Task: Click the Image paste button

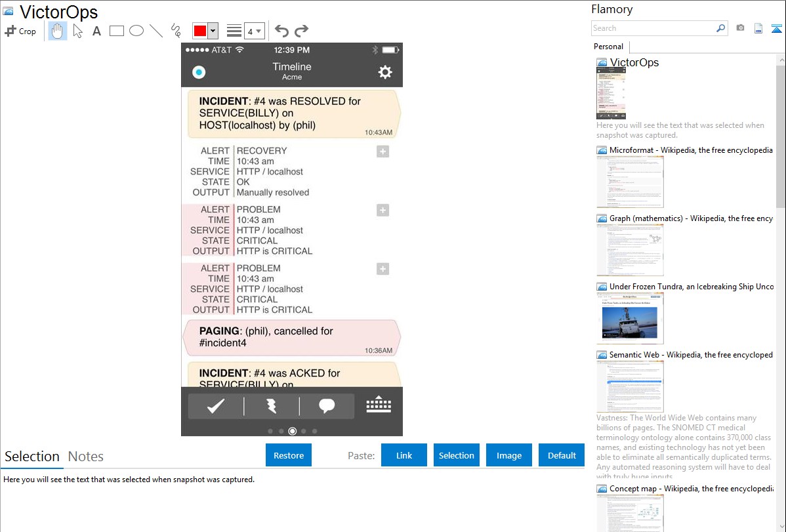Action: click(x=509, y=455)
